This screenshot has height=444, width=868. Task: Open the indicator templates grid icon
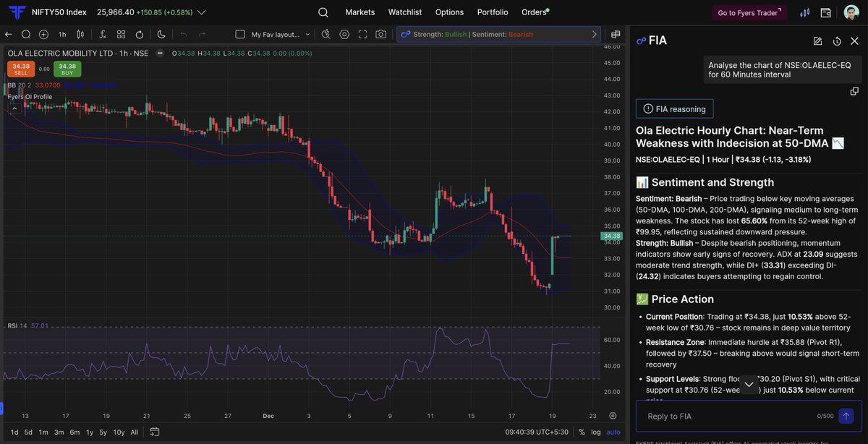pyautogui.click(x=121, y=34)
